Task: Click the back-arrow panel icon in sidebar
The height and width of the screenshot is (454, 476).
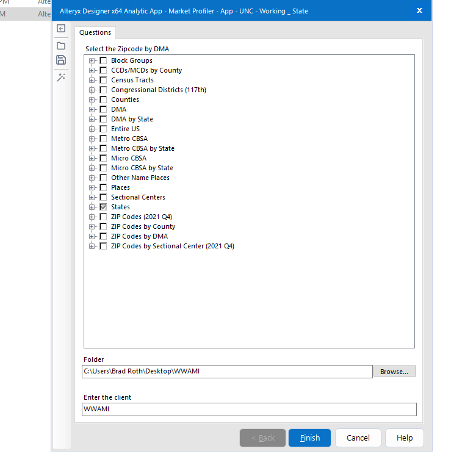Action: pos(61,28)
